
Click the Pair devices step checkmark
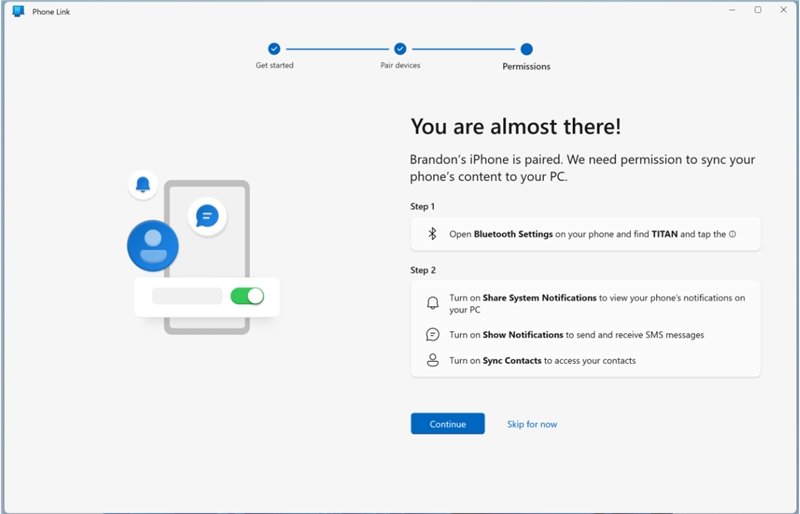[400, 49]
